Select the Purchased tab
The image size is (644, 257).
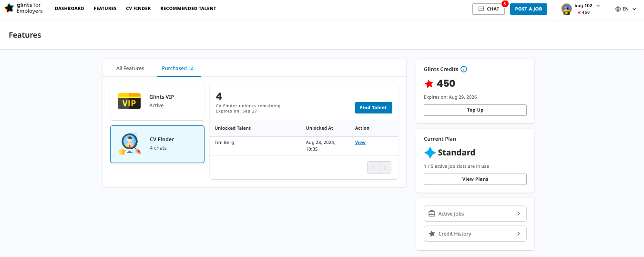pos(179,68)
